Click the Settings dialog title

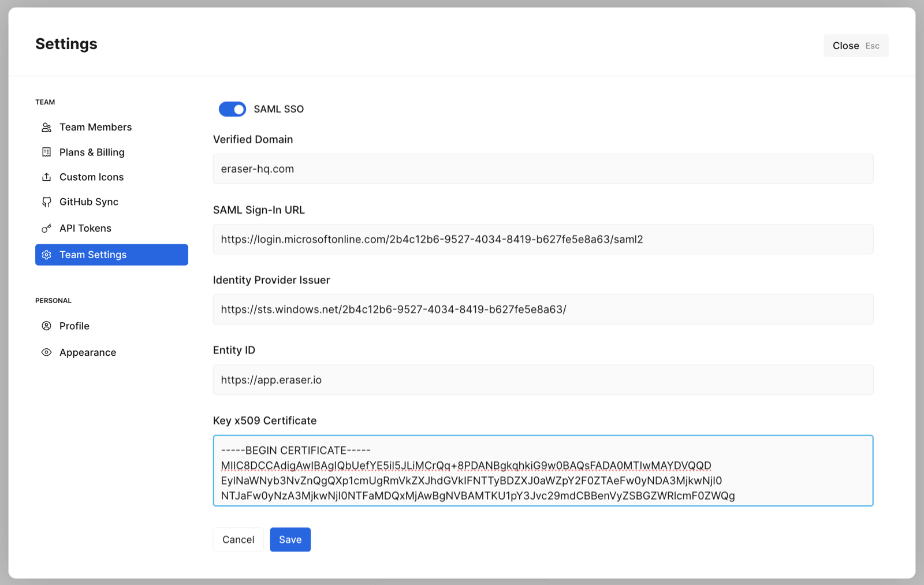pyautogui.click(x=66, y=44)
